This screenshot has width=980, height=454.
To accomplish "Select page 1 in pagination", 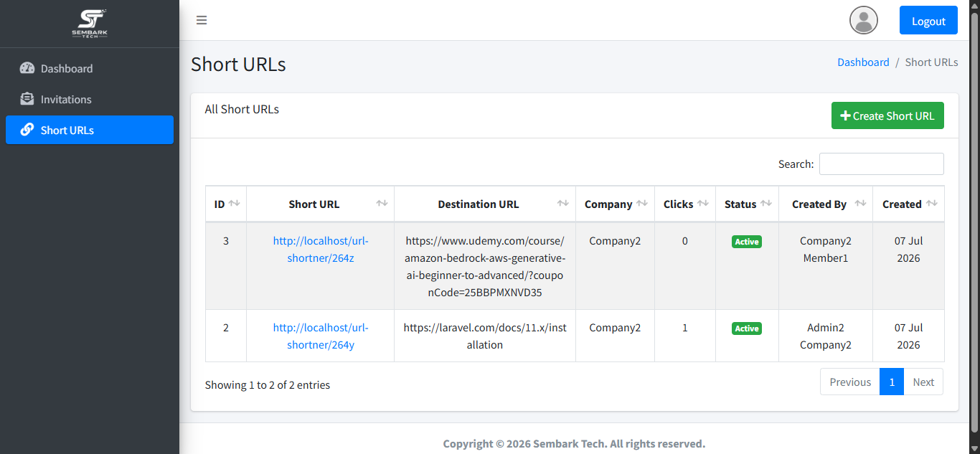I will click(892, 382).
